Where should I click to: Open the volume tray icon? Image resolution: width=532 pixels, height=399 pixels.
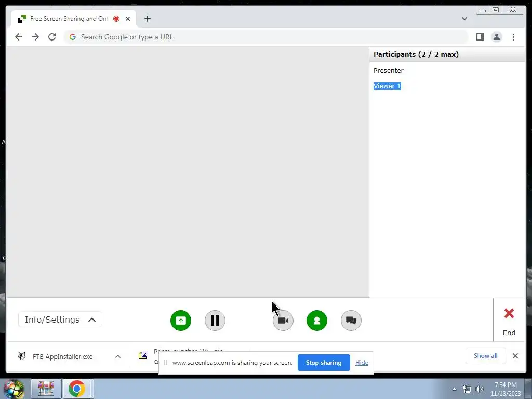click(480, 389)
